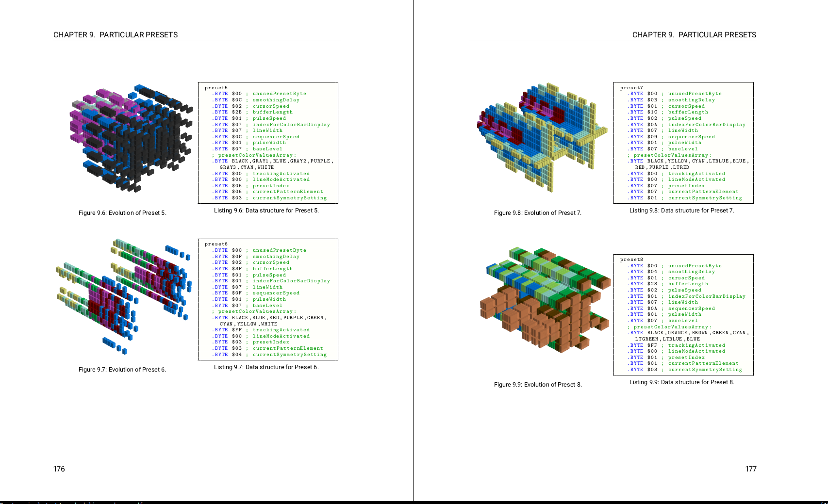Click the 'Listing 9.9: Data structure for Preset 8' caption
Viewport: 828px width, 504px height.
point(681,382)
